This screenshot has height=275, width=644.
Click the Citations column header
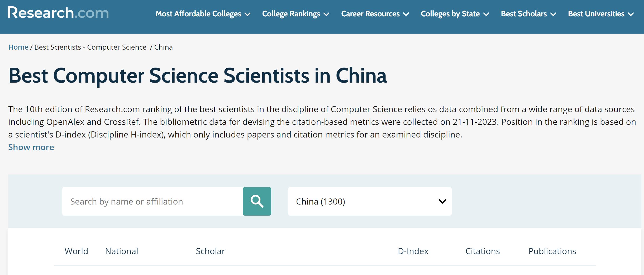pyautogui.click(x=483, y=251)
